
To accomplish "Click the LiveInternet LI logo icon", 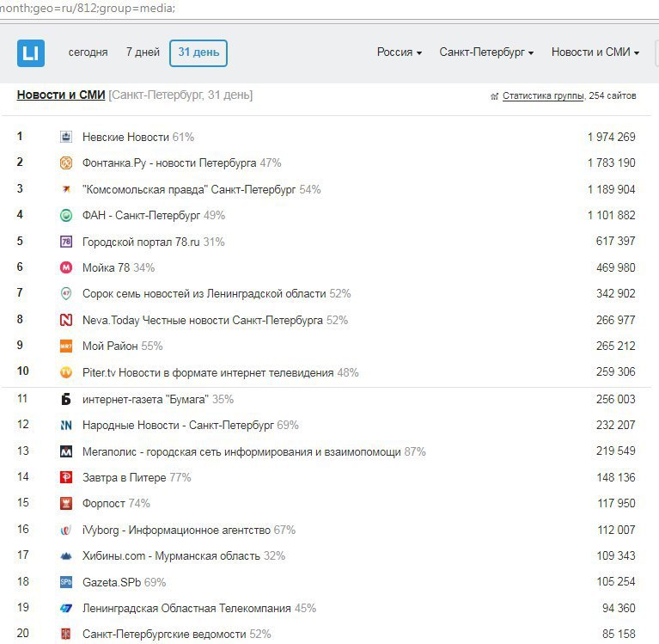I will click(31, 53).
